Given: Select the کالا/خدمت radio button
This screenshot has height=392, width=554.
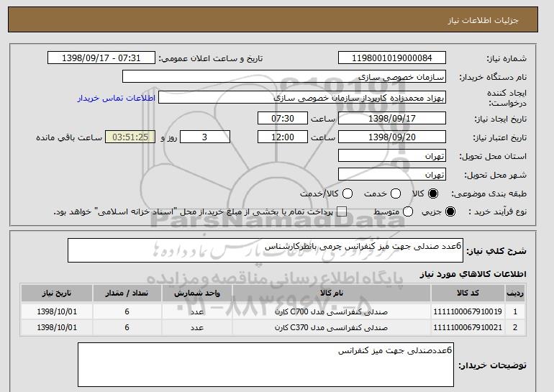Looking at the screenshot, I should pyautogui.click(x=348, y=193).
